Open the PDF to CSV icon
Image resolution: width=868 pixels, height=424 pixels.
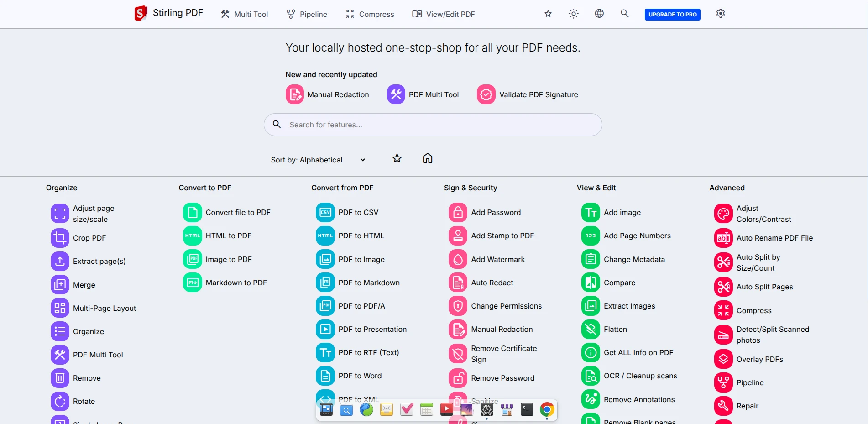tap(325, 212)
